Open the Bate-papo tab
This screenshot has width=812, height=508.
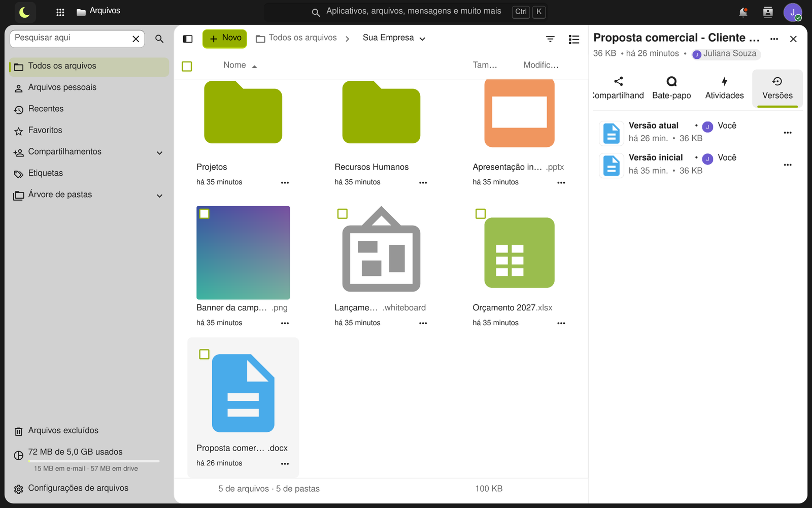click(671, 88)
